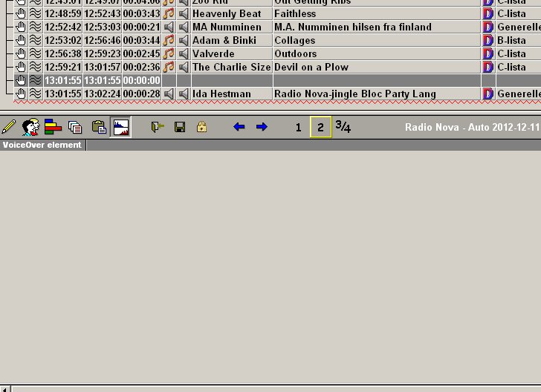Click the colored bars chart icon
541x392 pixels.
pyautogui.click(x=53, y=127)
